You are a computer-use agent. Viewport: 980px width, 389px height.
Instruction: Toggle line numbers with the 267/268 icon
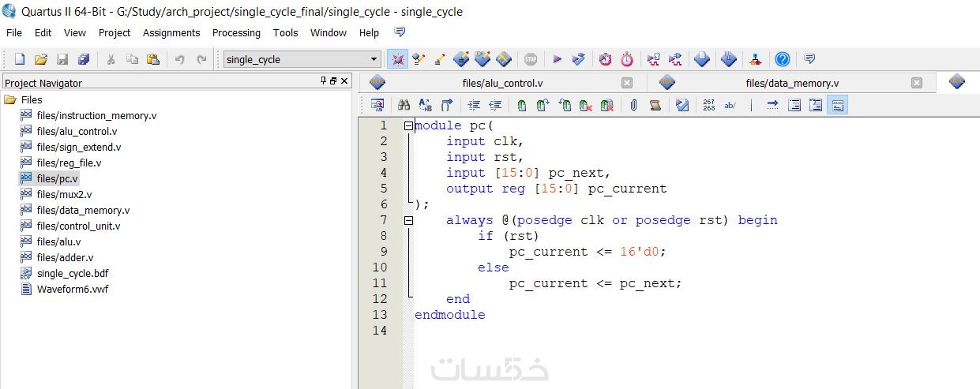point(708,105)
